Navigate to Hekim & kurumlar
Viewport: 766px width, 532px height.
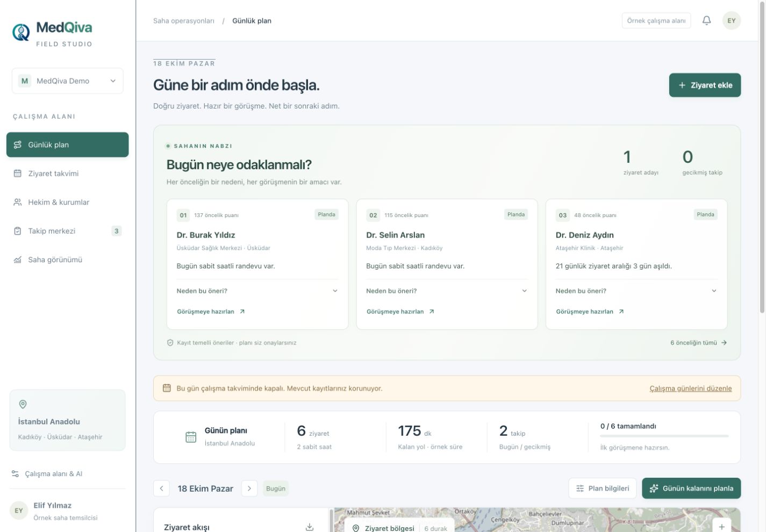click(68, 202)
